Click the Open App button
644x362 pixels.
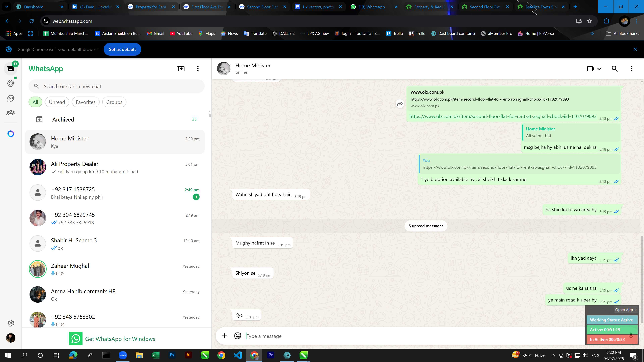pos(626,310)
